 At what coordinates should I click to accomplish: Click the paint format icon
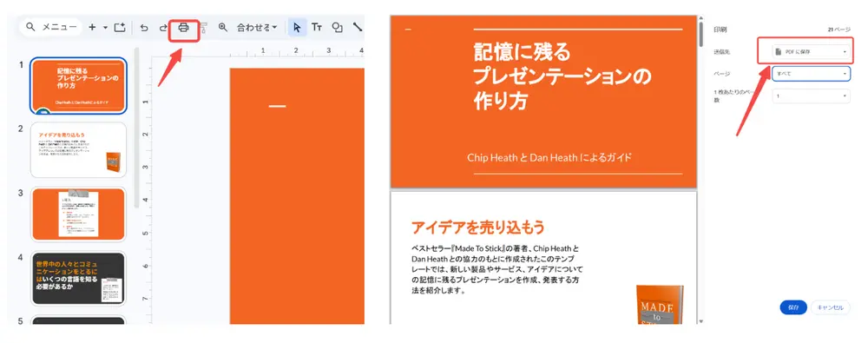203,28
